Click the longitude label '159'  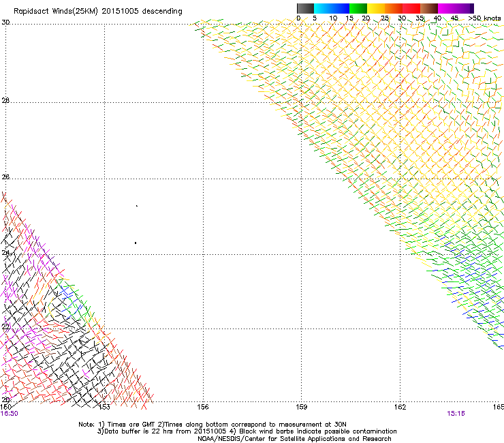click(x=302, y=407)
